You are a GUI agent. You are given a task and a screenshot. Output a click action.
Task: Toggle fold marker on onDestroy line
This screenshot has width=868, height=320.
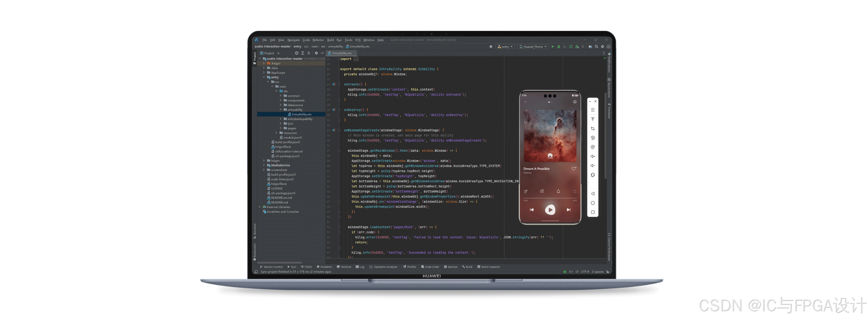(339, 110)
